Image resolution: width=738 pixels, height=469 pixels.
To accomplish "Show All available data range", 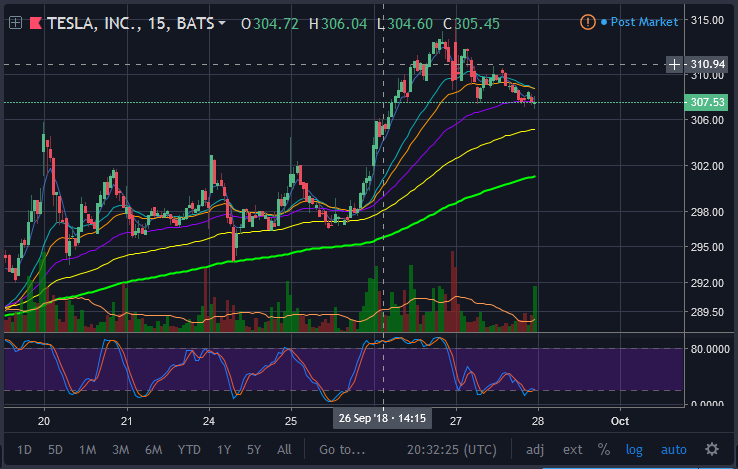I will 284,450.
